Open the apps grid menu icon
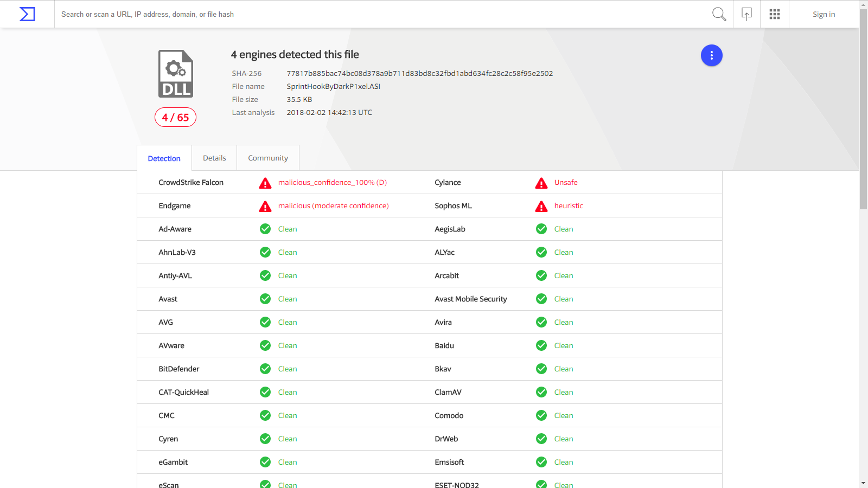Screen dimensions: 868x488 (775, 14)
